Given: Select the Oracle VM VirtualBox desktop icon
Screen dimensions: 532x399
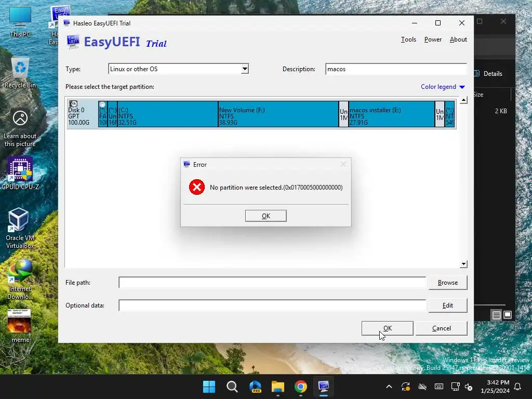Looking at the screenshot, I should [20, 228].
